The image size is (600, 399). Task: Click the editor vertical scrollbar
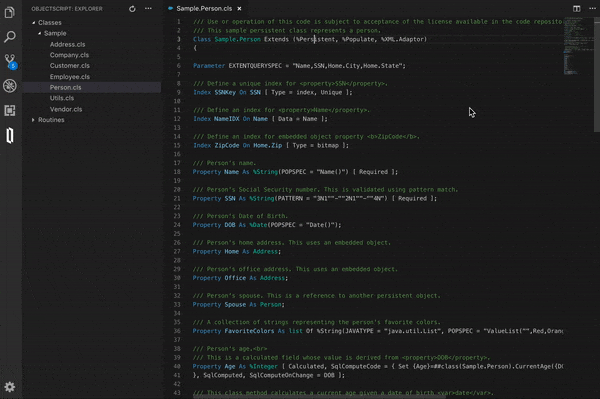[x=597, y=75]
